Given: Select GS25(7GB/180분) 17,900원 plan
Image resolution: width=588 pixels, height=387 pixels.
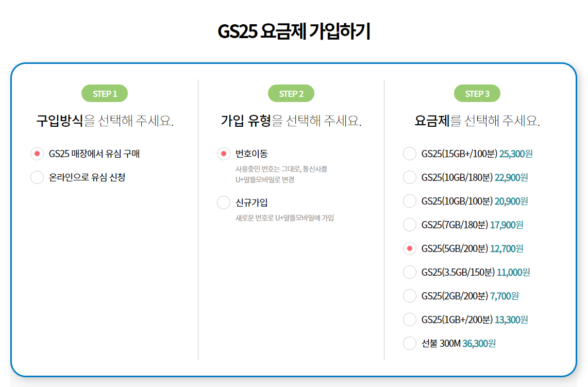Looking at the screenshot, I should 410,225.
